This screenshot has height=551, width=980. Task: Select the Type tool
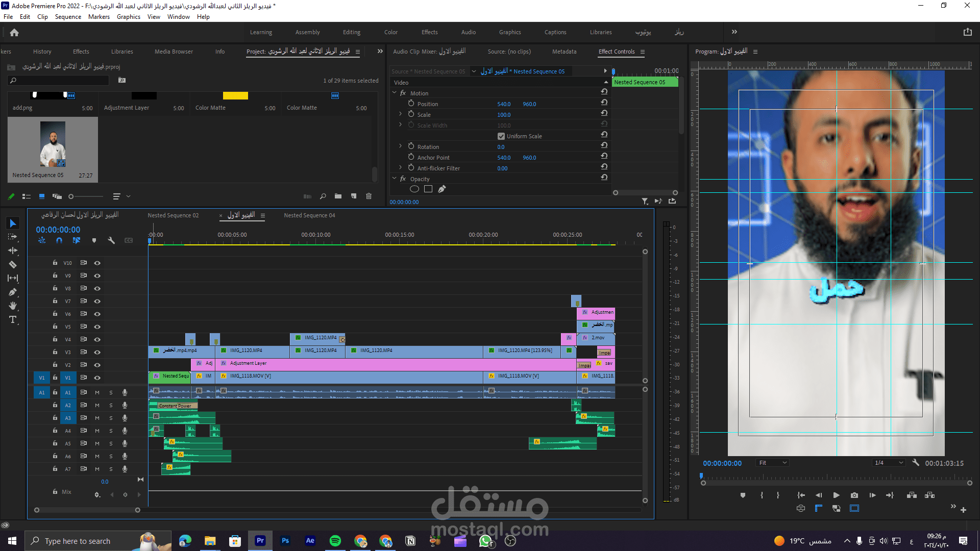click(x=13, y=320)
